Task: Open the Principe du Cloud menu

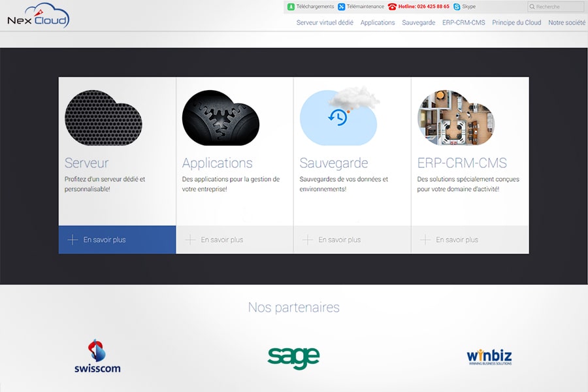Action: point(516,22)
